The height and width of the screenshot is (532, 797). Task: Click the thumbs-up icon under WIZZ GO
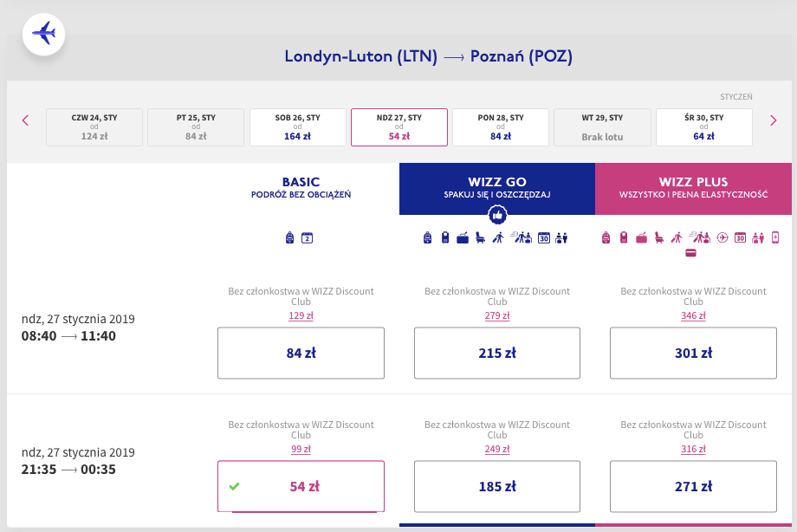(x=497, y=215)
